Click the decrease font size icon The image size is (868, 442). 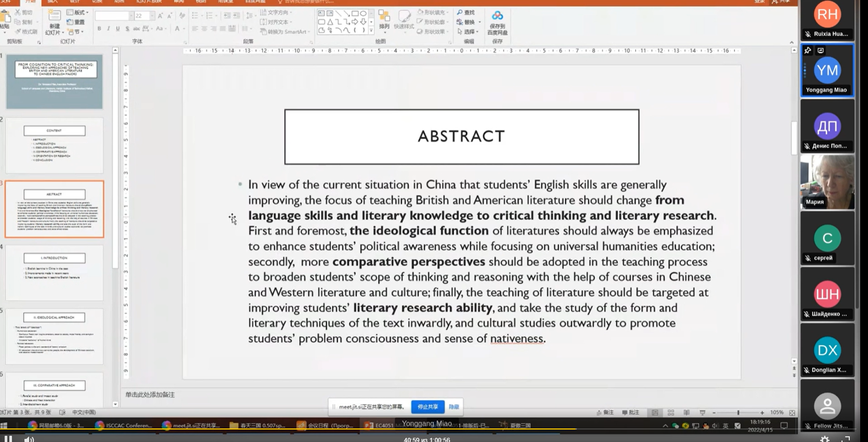170,16
